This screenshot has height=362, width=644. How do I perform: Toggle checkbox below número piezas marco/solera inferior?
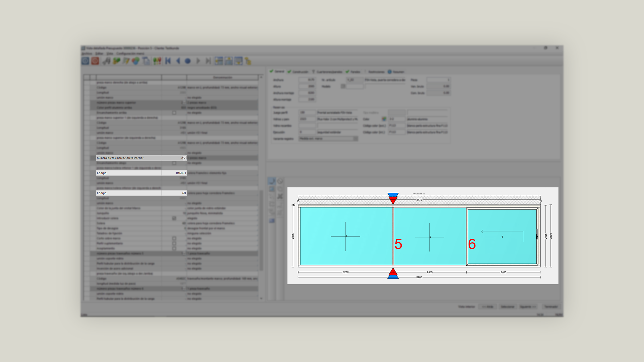click(x=174, y=163)
